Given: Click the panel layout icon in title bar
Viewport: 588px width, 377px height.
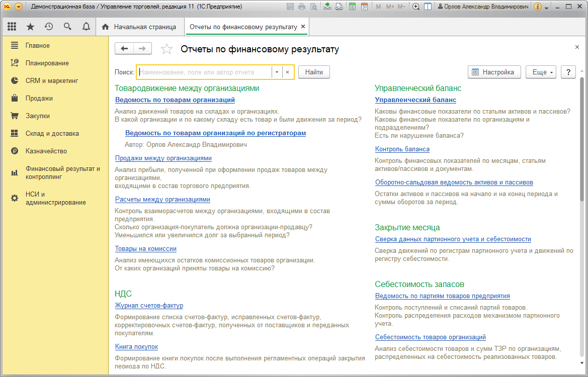Looking at the screenshot, I should point(428,7).
